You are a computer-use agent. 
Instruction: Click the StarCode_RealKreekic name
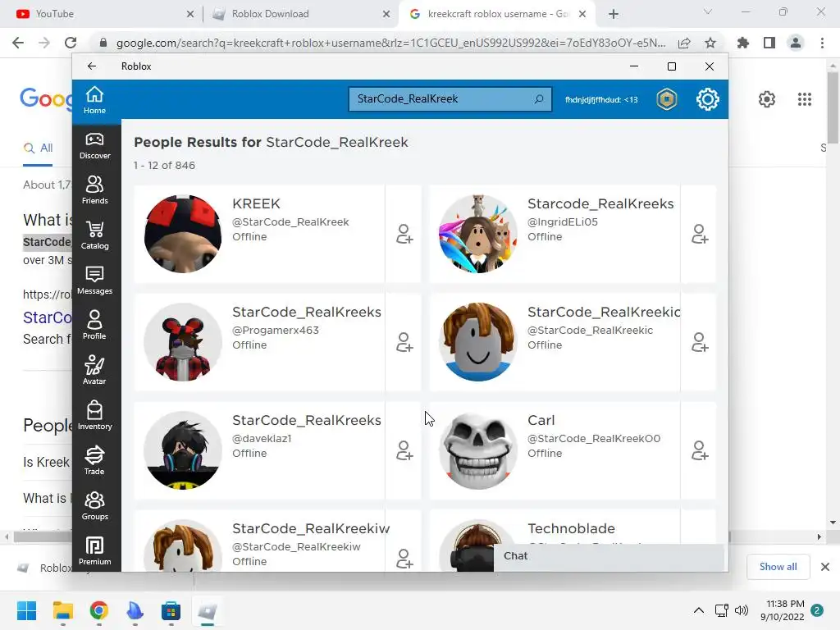coord(604,312)
